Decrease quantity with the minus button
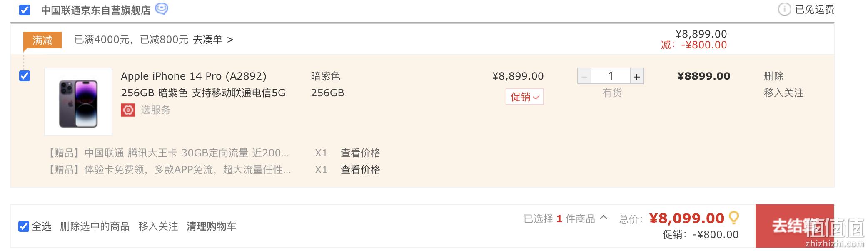Image resolution: width=868 pixels, height=251 pixels. pyautogui.click(x=584, y=76)
